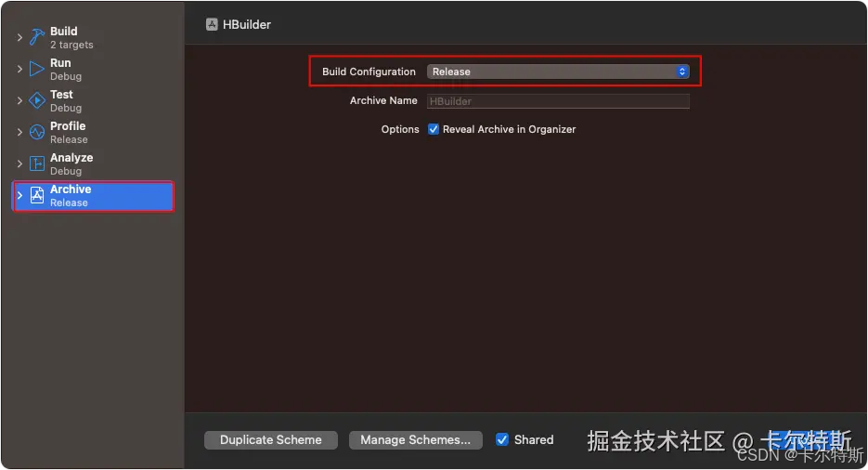Click the Archive Name label
The width and height of the screenshot is (868, 470).
tap(383, 100)
